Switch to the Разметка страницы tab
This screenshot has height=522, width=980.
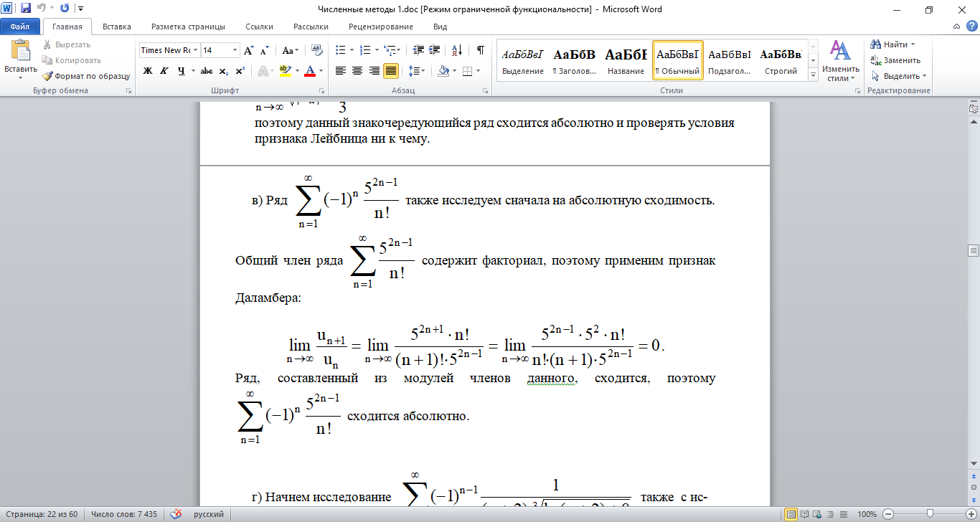point(188,27)
